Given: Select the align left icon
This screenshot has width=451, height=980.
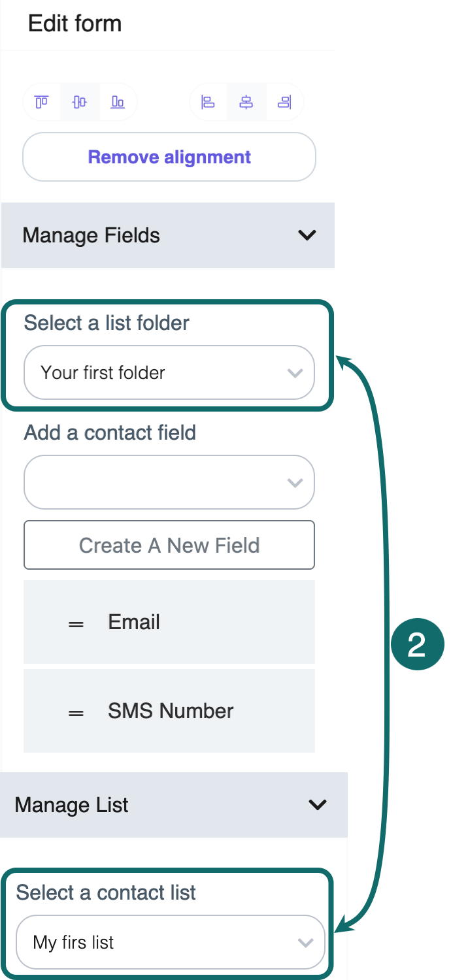Looking at the screenshot, I should (x=208, y=102).
